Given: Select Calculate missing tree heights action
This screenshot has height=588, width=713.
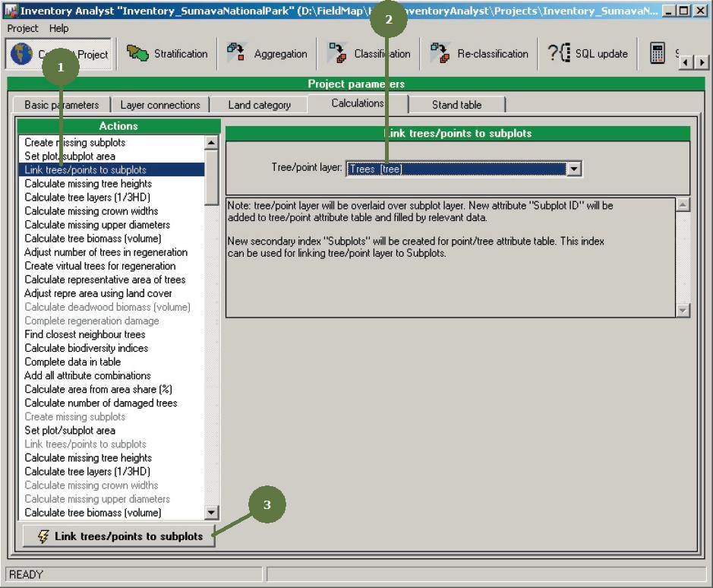Looking at the screenshot, I should (88, 184).
